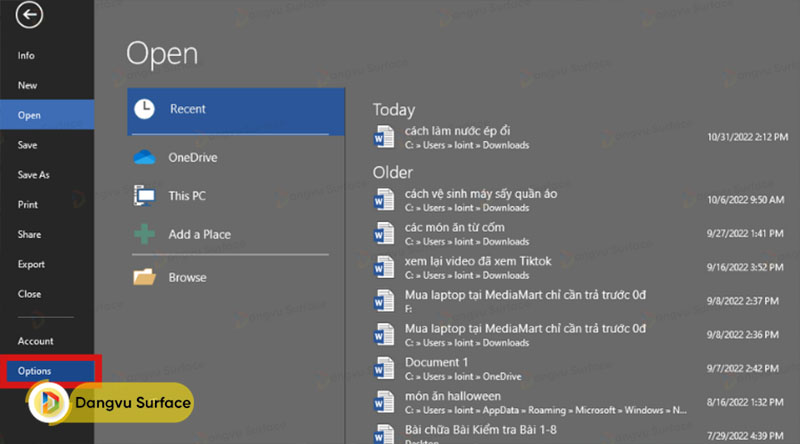Select the Recent clock icon
The image size is (800, 444).
[x=145, y=109]
